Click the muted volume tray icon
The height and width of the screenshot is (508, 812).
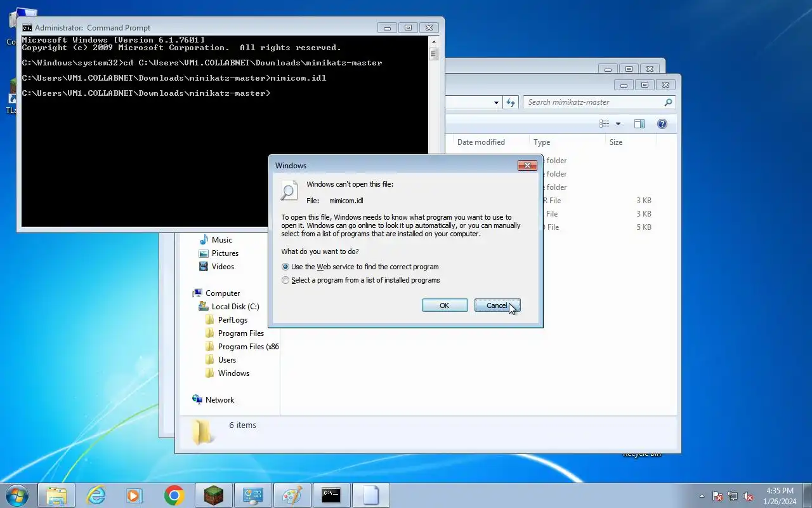pyautogui.click(x=749, y=496)
